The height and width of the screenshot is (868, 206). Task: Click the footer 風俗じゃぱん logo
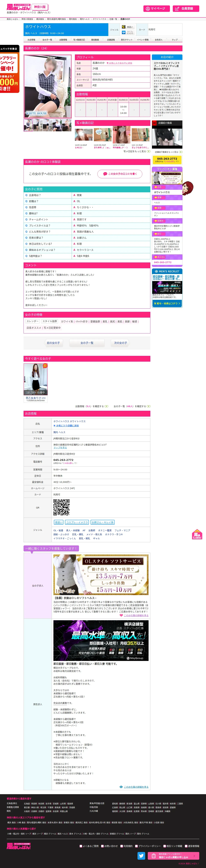19,846
